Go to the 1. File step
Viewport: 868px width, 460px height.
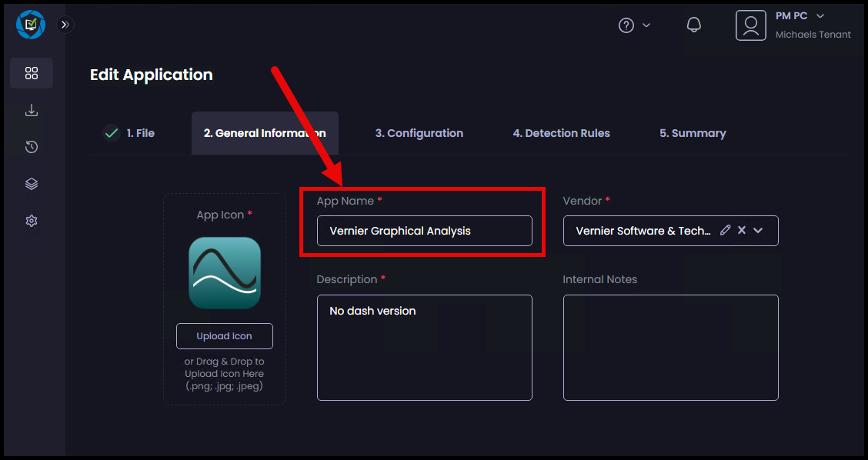pyautogui.click(x=129, y=133)
